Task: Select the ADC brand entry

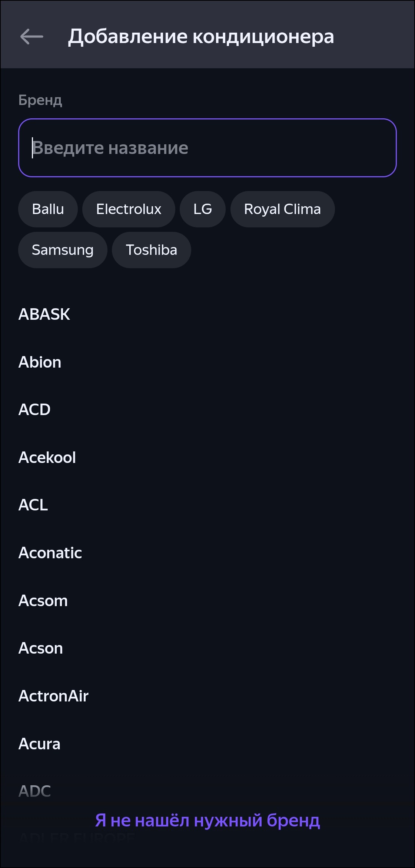Action: (35, 791)
